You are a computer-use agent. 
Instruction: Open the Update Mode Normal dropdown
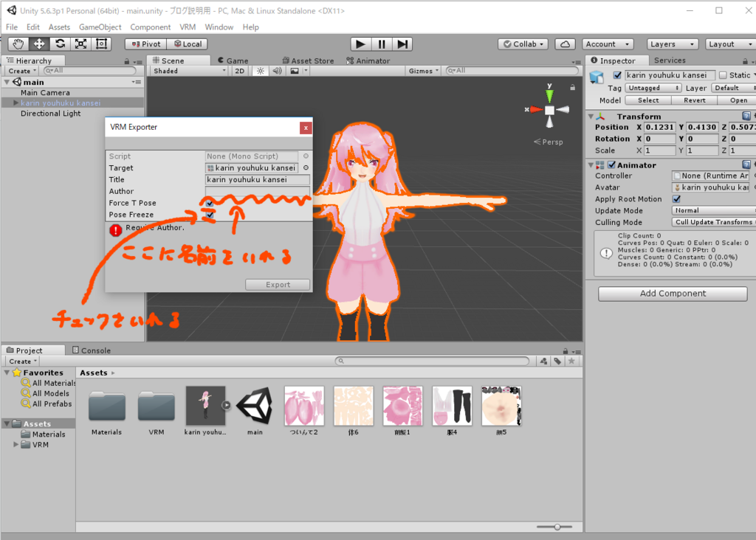(x=714, y=210)
